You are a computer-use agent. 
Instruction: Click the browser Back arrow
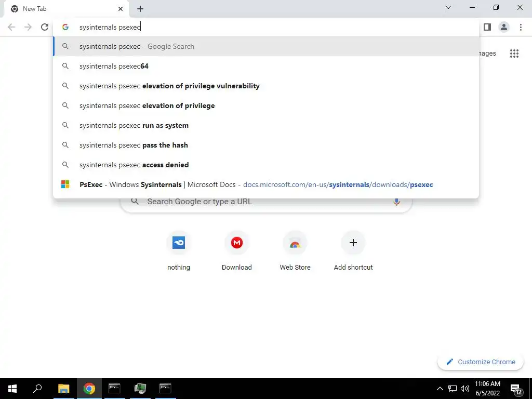(11, 27)
